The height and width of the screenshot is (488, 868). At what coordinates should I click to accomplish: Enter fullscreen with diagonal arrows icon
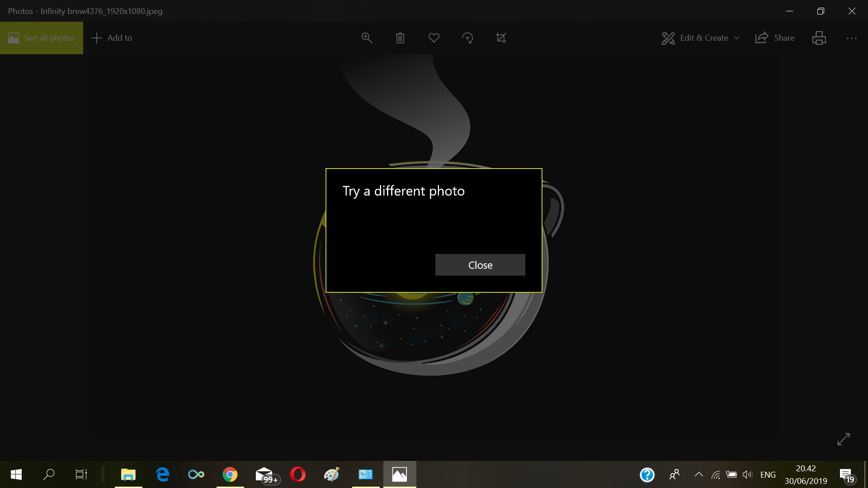click(x=844, y=439)
